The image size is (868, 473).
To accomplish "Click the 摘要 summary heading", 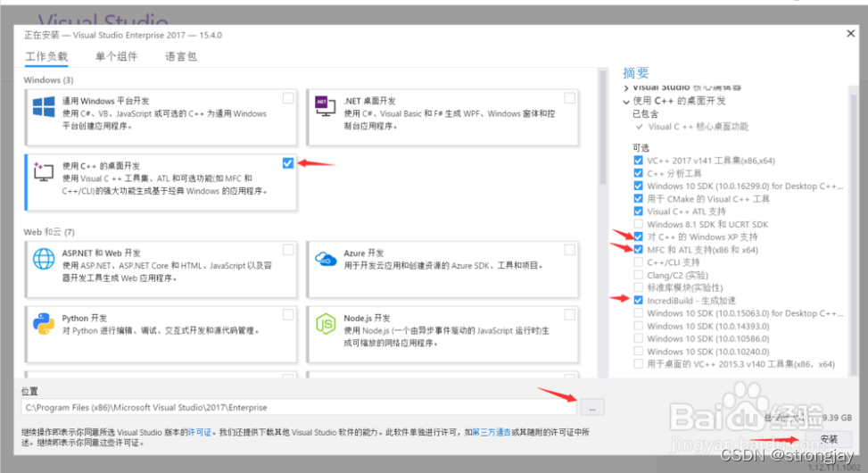I will click(635, 73).
